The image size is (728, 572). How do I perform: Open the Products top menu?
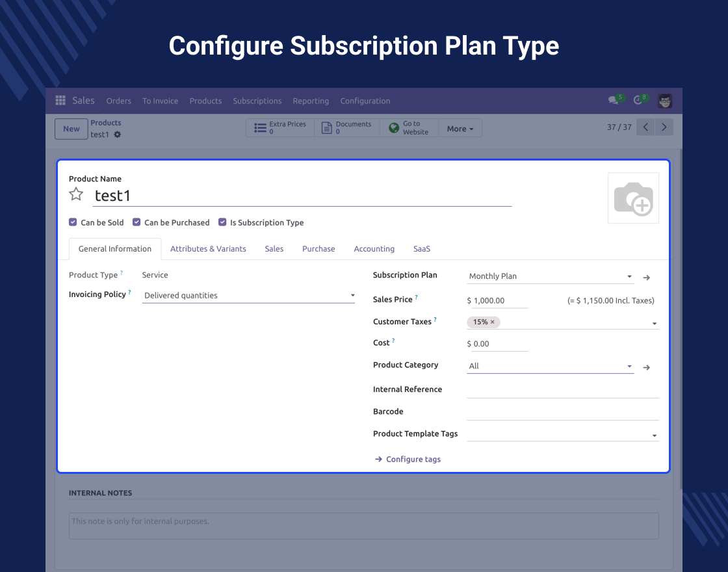205,101
